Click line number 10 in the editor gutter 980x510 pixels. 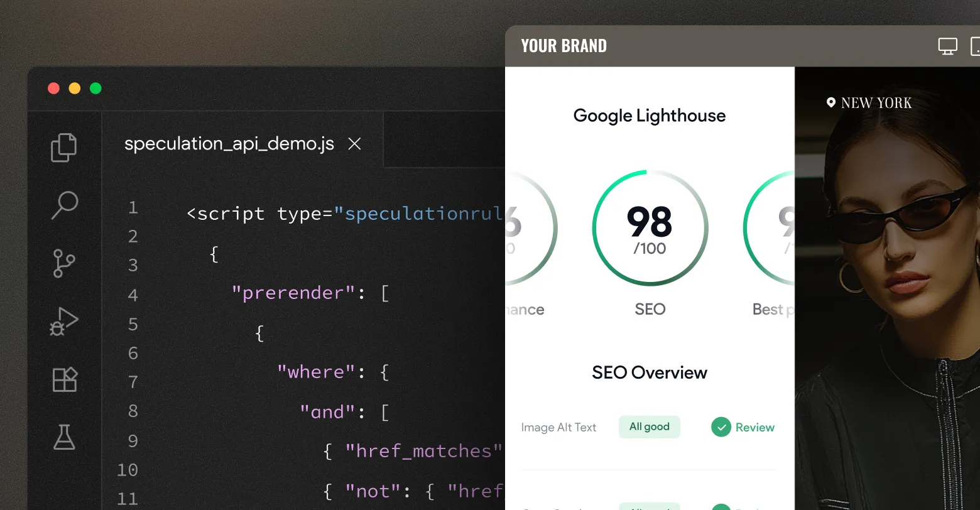click(x=128, y=470)
